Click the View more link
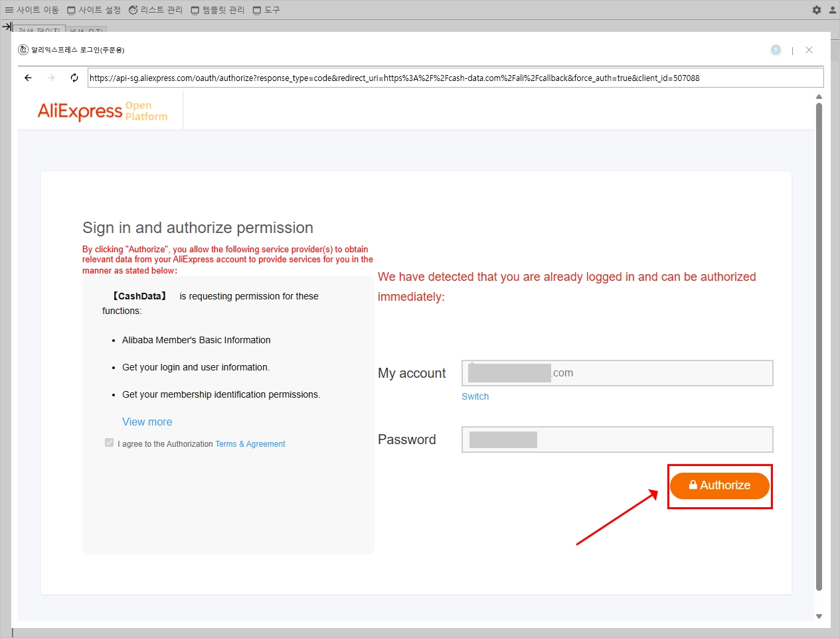 tap(147, 422)
